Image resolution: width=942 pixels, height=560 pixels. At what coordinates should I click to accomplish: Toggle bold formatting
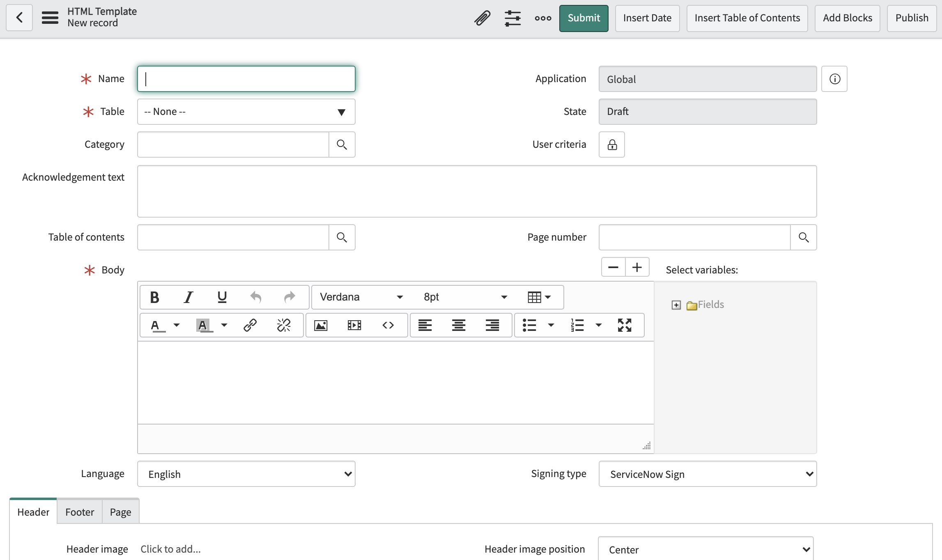pos(154,297)
